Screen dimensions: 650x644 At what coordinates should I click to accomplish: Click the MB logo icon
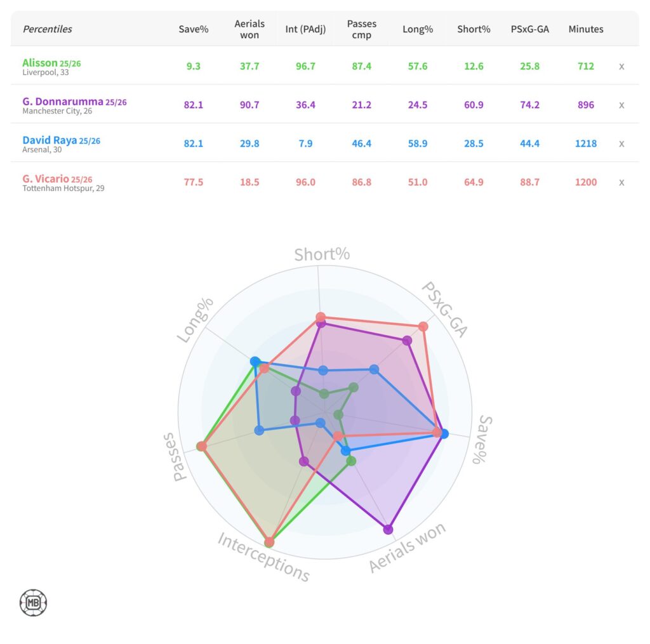tap(33, 603)
